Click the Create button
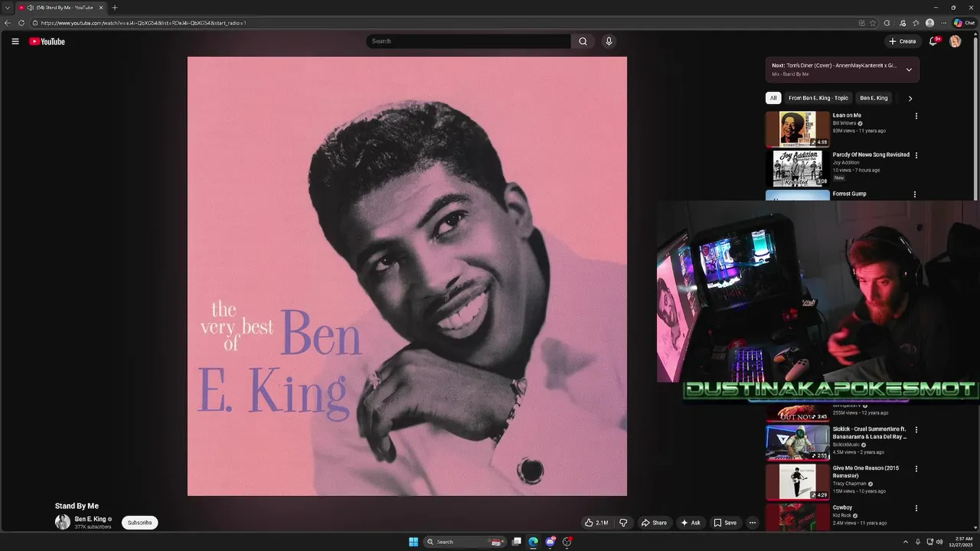 coord(903,41)
